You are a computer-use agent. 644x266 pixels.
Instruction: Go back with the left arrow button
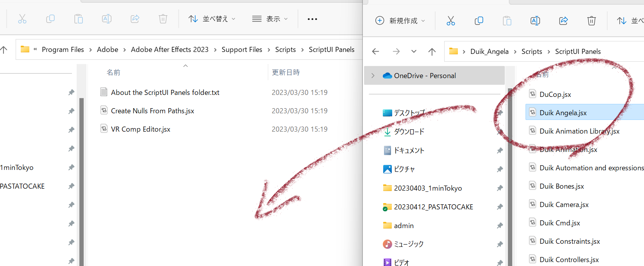tap(376, 52)
